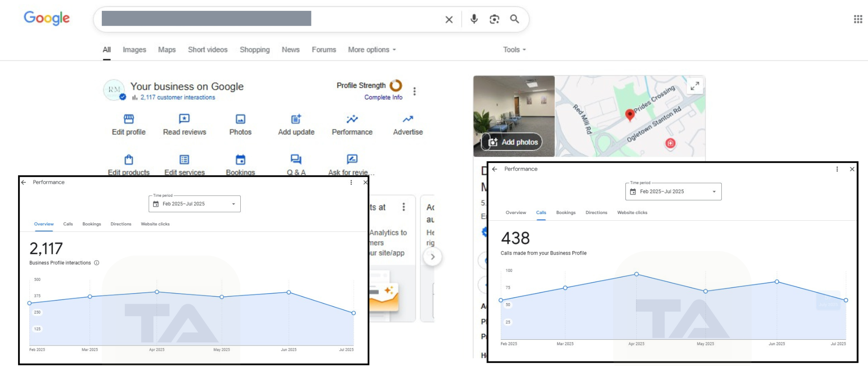Open Time period dropdown in Overview panel
This screenshot has width=868, height=366.
[194, 204]
